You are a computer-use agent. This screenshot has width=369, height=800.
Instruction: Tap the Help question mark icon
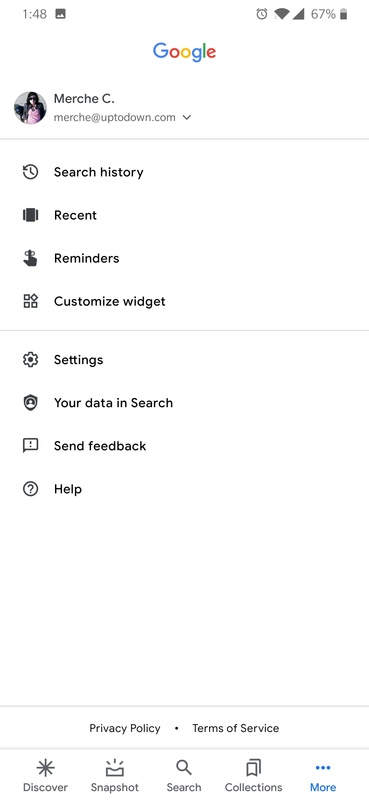click(x=31, y=489)
